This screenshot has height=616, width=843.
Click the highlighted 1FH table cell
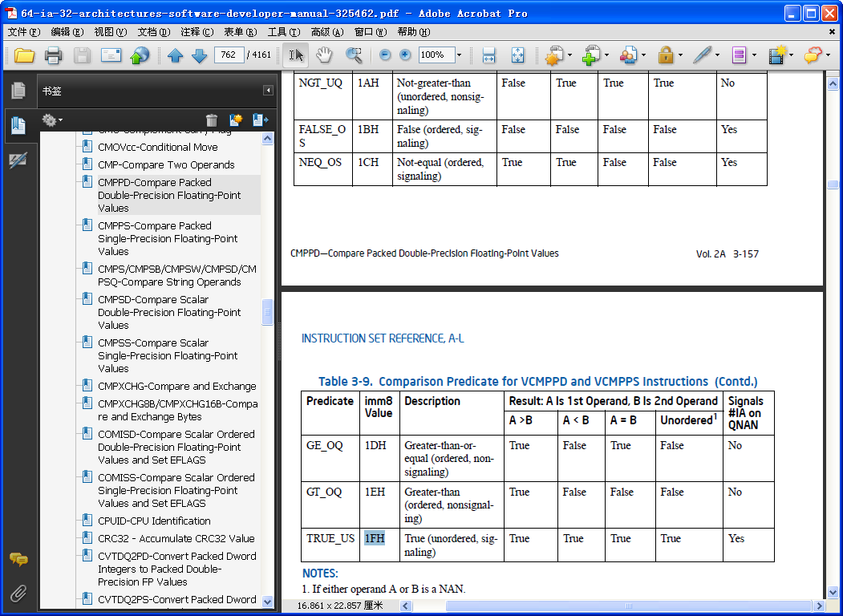379,545
